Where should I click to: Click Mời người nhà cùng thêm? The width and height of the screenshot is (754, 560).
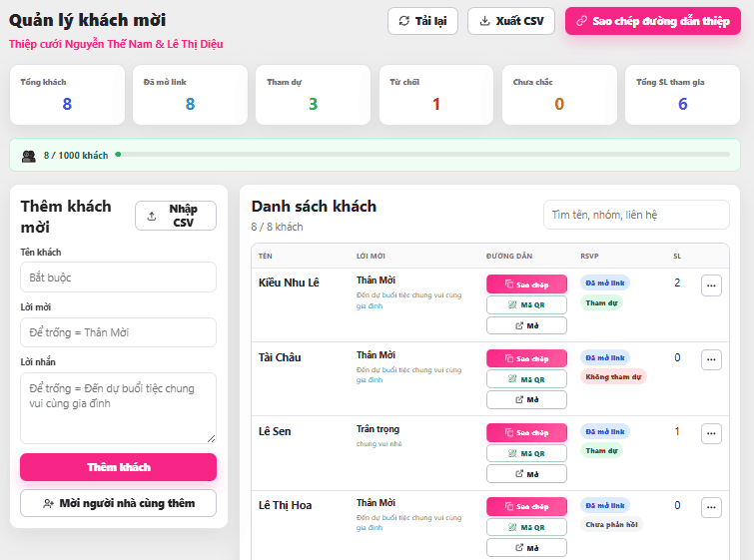tap(118, 503)
